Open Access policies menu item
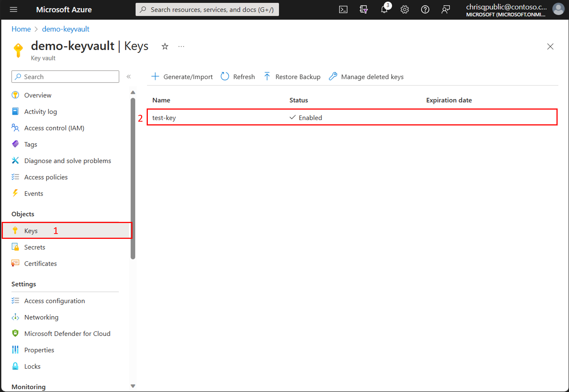 (46, 177)
